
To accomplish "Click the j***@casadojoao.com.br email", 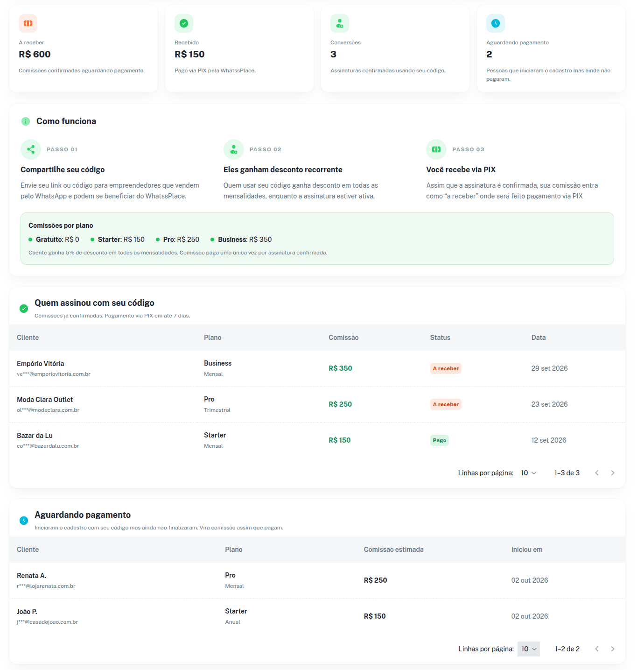I will pyautogui.click(x=47, y=622).
